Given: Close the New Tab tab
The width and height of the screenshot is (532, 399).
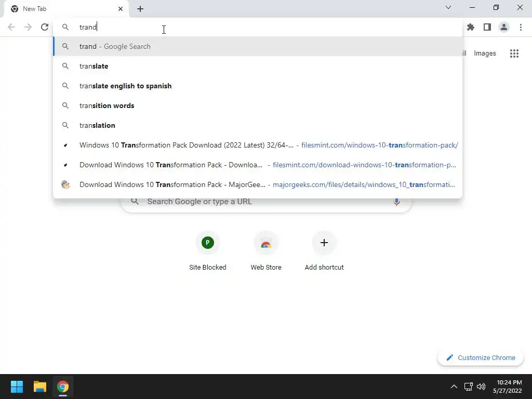Looking at the screenshot, I should point(121,9).
